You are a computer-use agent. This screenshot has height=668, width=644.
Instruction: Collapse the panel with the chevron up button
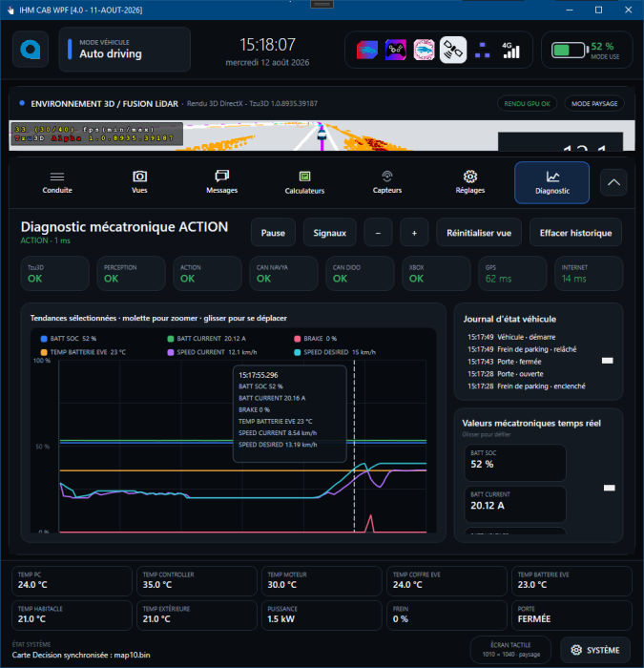[613, 182]
